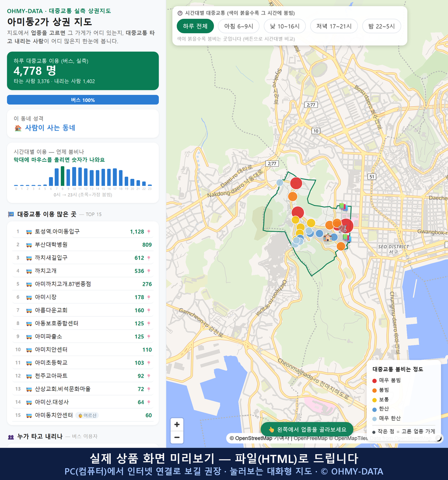Image resolution: width=448 pixels, height=480 pixels.
Task: Click the 왼쪽에서 업종을 골라보세요 button
Action: [x=307, y=429]
